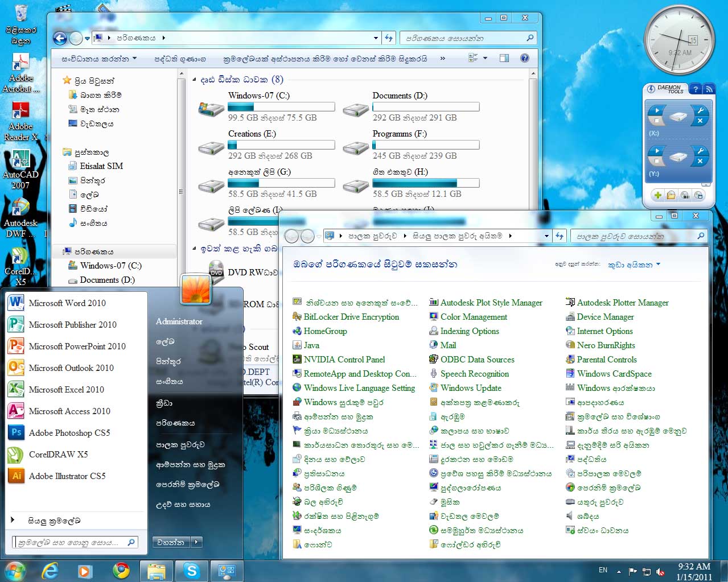Open Microsoft Word 2010 from Start menu
This screenshot has height=582, width=728.
coord(67,303)
